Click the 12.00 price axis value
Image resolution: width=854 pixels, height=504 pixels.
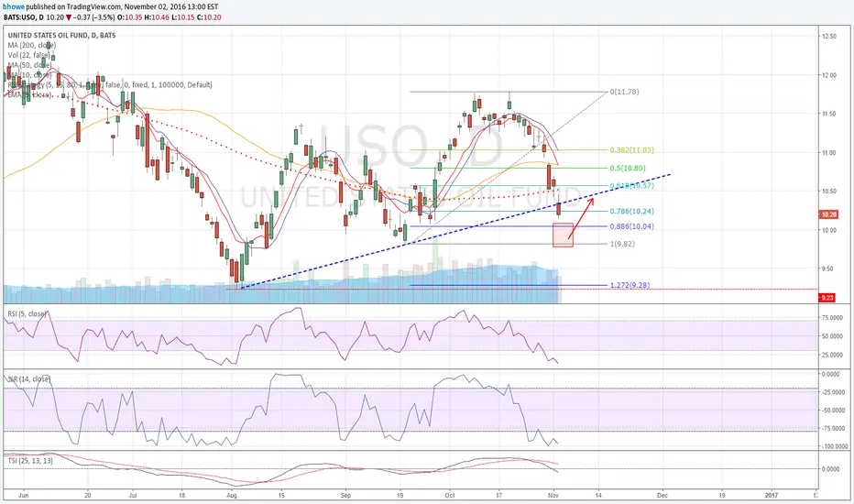click(x=829, y=75)
